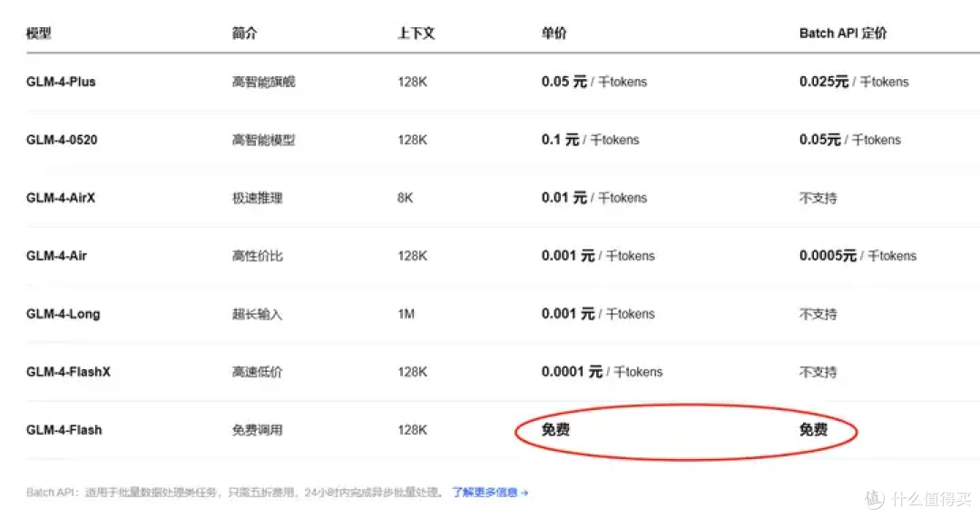The image size is (980, 519).
Task: Click 不支持 in the GLM-4-AirX row
Action: coord(818,198)
